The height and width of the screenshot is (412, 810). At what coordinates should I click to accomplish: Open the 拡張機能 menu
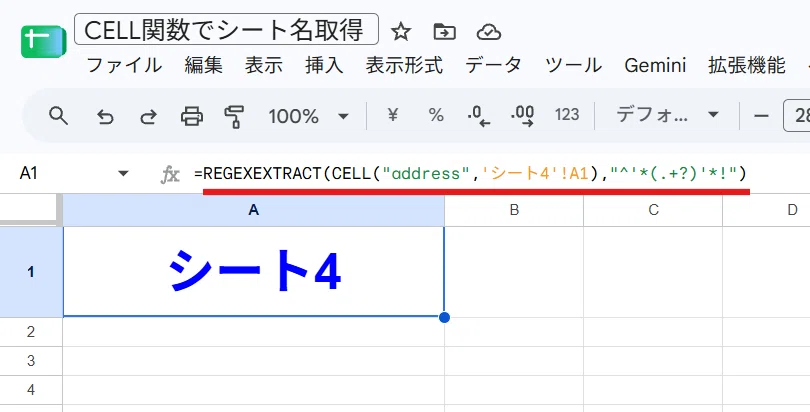pos(746,66)
